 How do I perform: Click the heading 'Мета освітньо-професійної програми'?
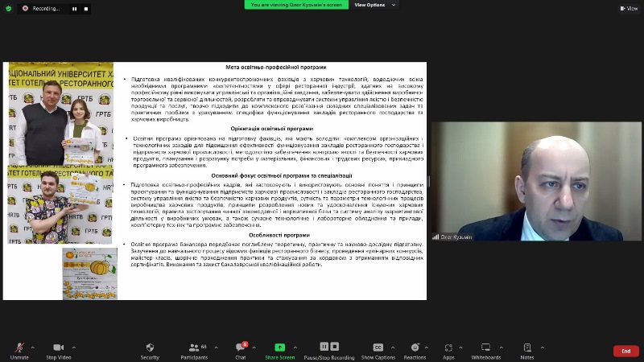coord(276,68)
